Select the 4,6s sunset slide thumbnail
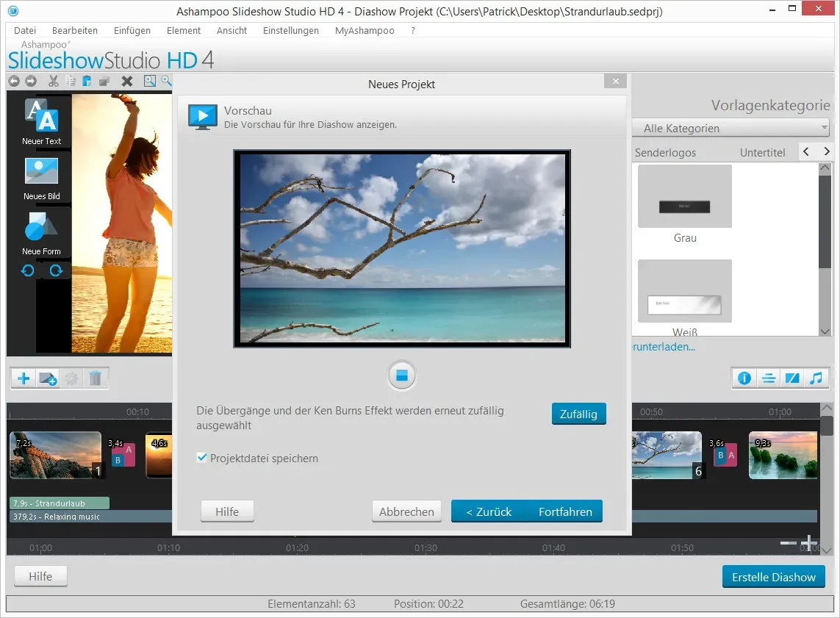840x618 pixels. coord(159,455)
